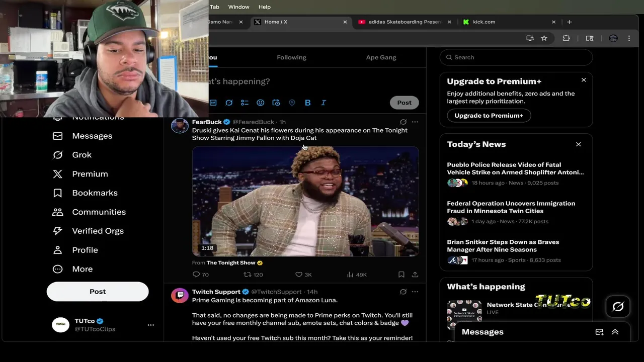The height and width of the screenshot is (362, 644).
Task: Open the More sidebar menu
Action: click(72, 269)
